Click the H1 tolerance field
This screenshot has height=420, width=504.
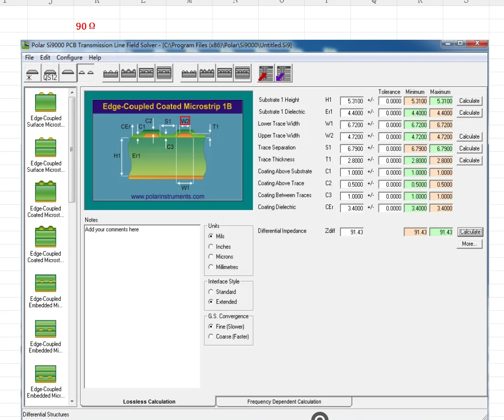pos(390,101)
